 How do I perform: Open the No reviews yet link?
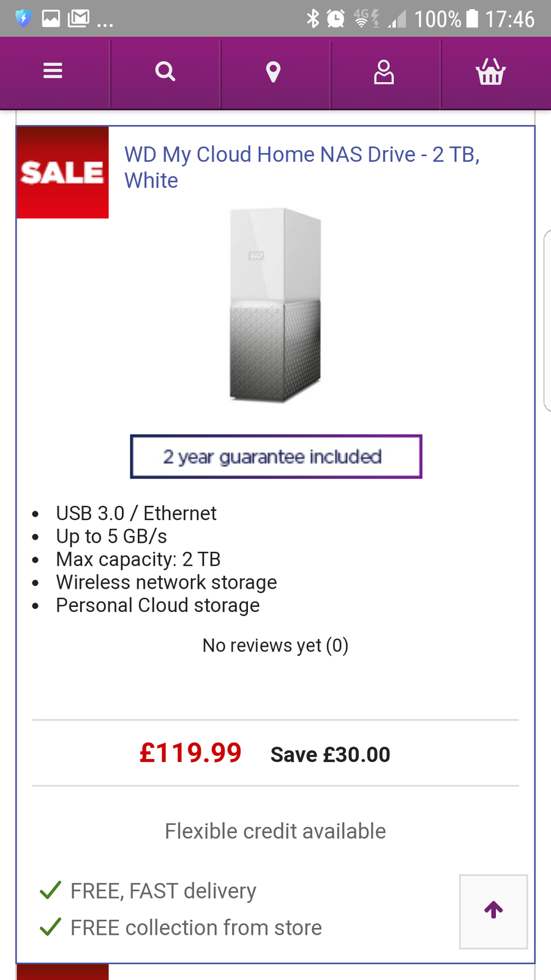coord(275,646)
